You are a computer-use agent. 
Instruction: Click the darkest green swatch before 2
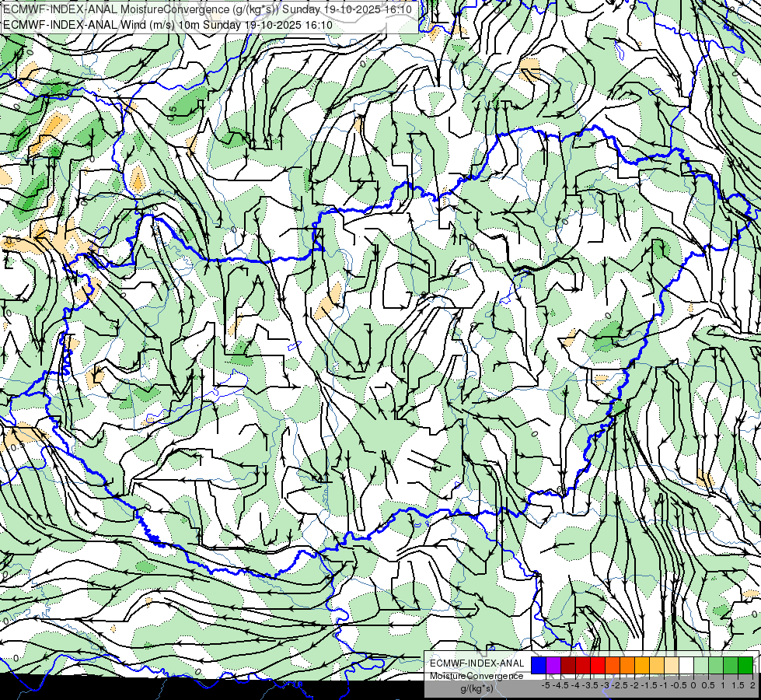point(745,665)
